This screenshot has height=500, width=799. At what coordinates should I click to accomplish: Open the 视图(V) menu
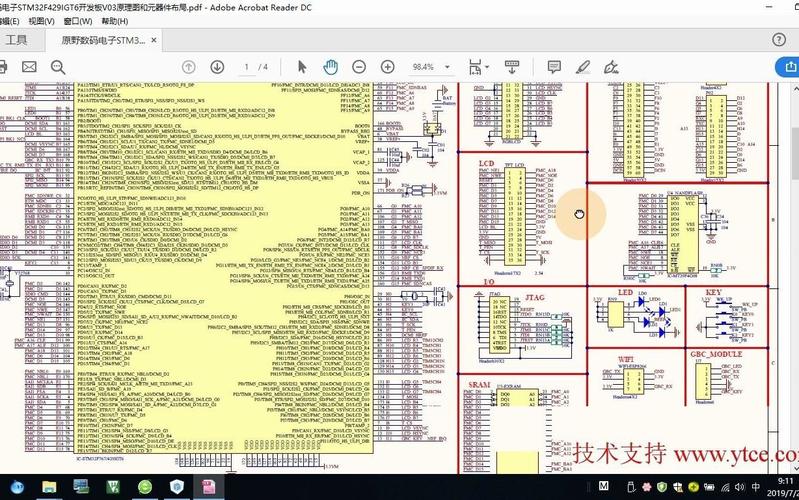(41, 21)
